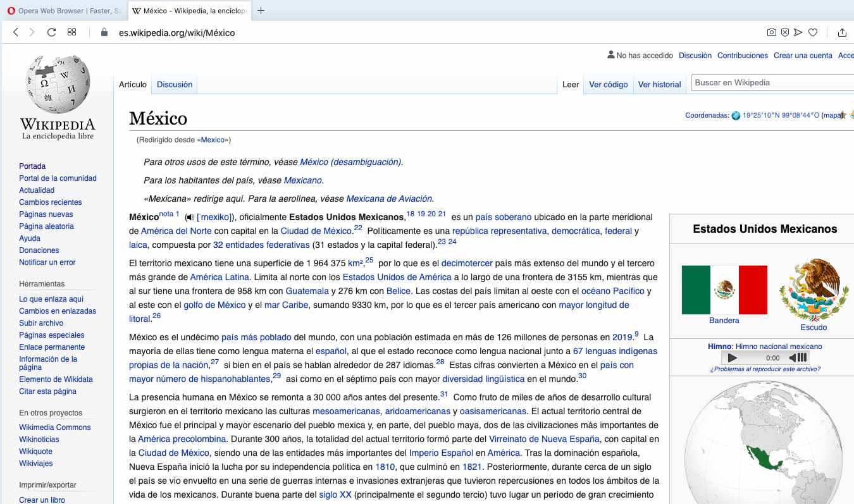Click the océano Pacífico link

point(613,292)
